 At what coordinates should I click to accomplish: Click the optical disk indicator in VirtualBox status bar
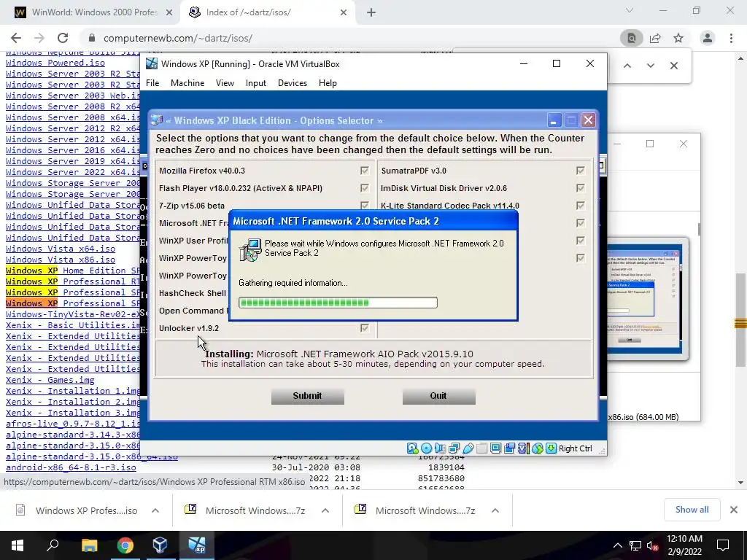point(426,448)
